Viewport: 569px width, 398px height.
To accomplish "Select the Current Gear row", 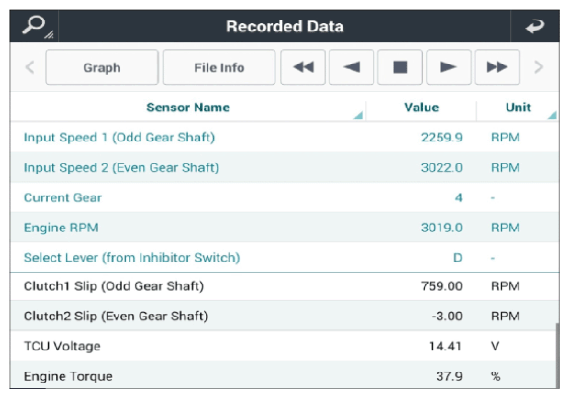I will coord(284,197).
